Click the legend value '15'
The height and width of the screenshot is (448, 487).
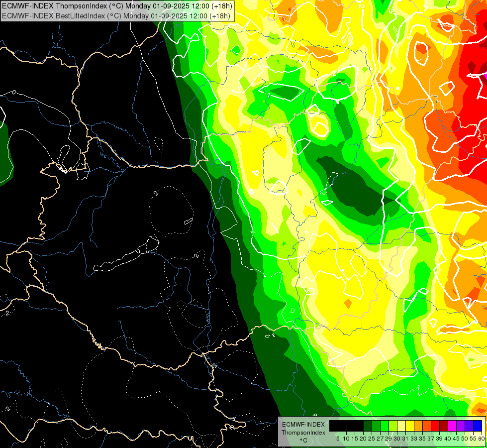tap(355, 439)
